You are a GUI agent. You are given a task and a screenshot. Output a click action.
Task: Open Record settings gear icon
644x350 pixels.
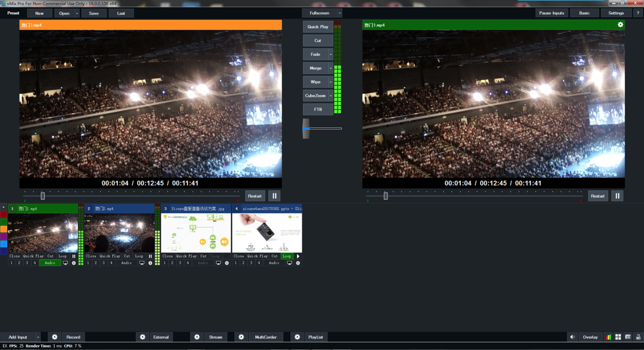(x=55, y=337)
